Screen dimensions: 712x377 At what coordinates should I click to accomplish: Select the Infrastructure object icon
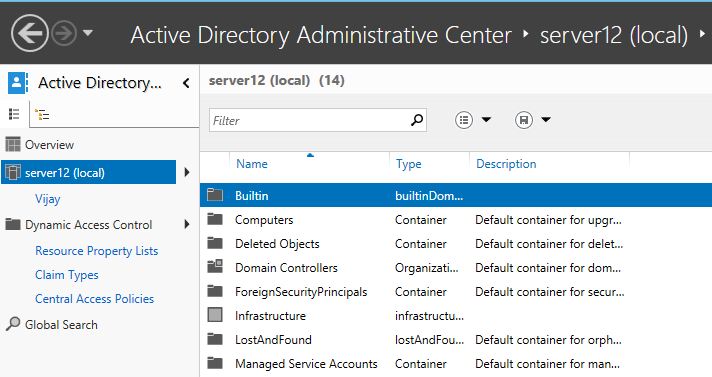click(x=215, y=315)
